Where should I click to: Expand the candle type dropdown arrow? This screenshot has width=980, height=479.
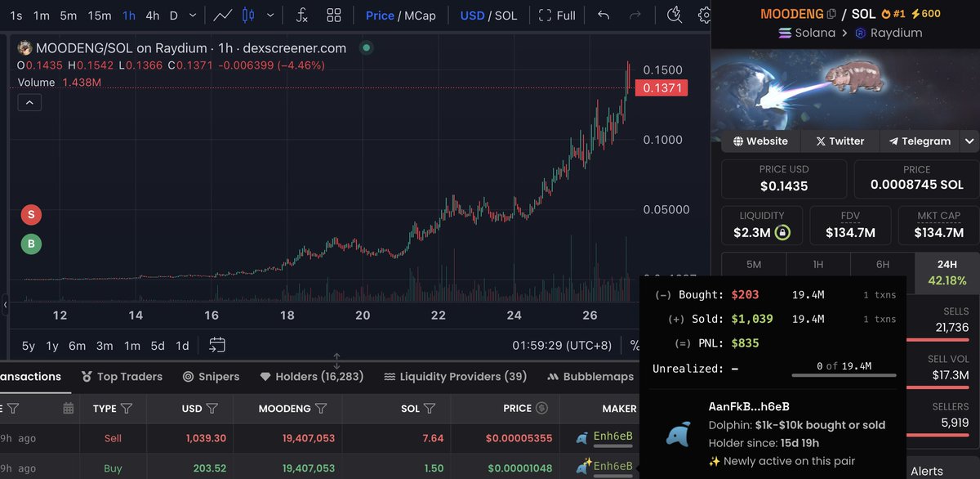[269, 15]
